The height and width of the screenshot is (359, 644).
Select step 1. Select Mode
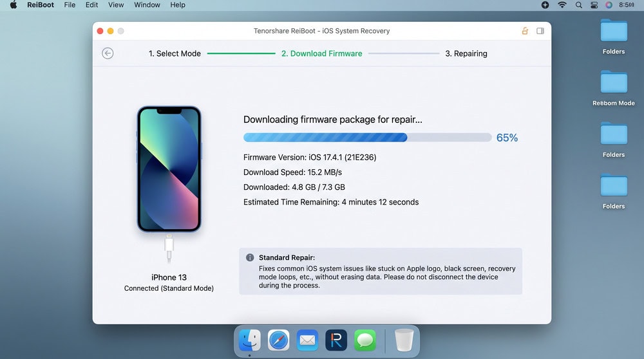[x=175, y=53]
